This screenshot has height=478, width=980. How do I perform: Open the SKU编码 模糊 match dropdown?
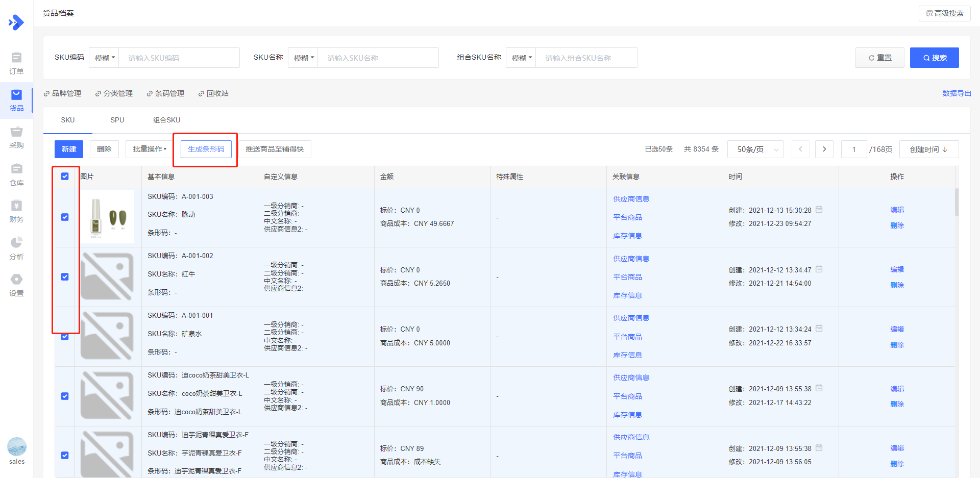click(x=104, y=58)
